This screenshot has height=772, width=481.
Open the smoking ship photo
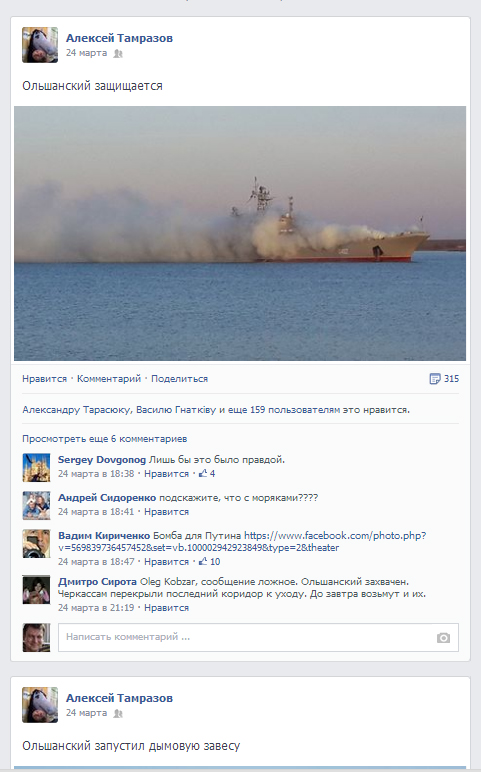coord(240,233)
